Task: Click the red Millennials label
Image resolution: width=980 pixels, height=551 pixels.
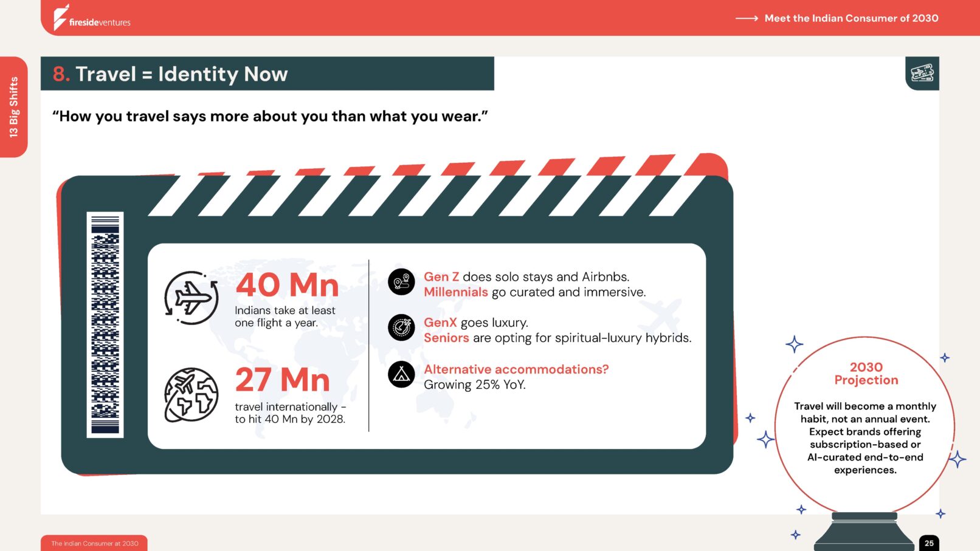Action: click(456, 292)
